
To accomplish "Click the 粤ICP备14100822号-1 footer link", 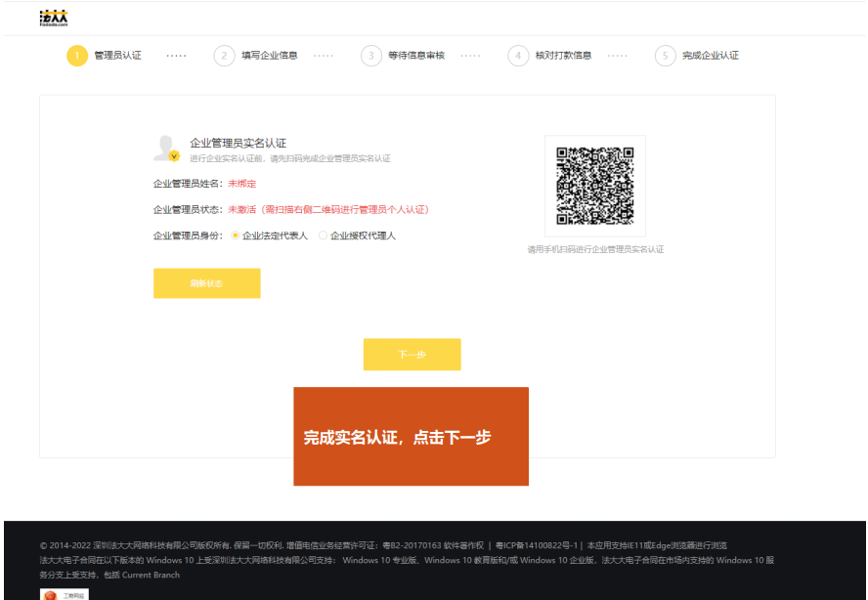I will tap(538, 545).
